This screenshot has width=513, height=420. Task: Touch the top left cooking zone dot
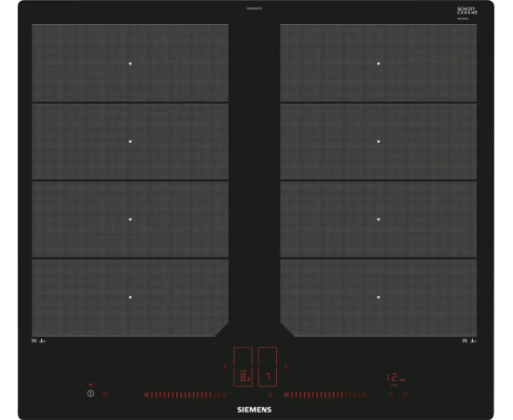[x=131, y=63]
